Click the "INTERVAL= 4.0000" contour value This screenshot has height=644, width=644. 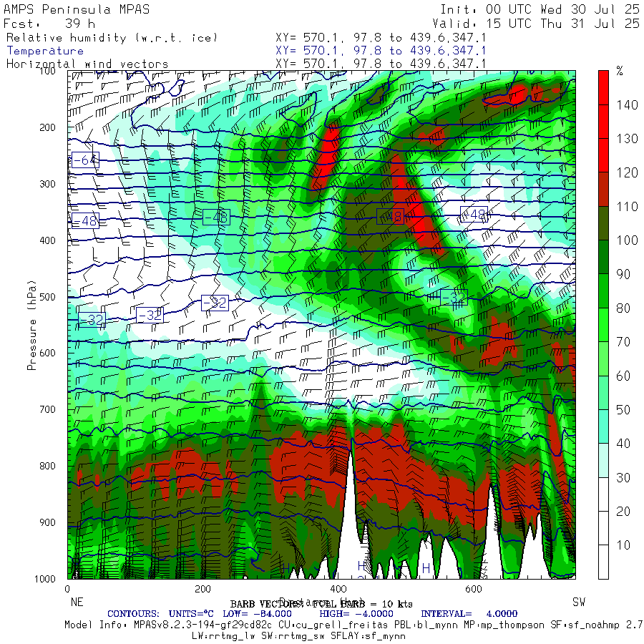(x=469, y=614)
